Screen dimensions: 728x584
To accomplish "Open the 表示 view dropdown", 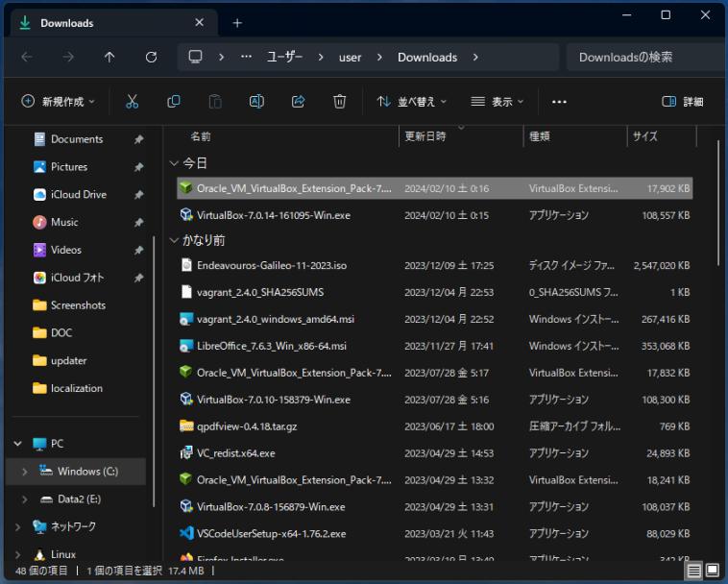I will tap(497, 102).
